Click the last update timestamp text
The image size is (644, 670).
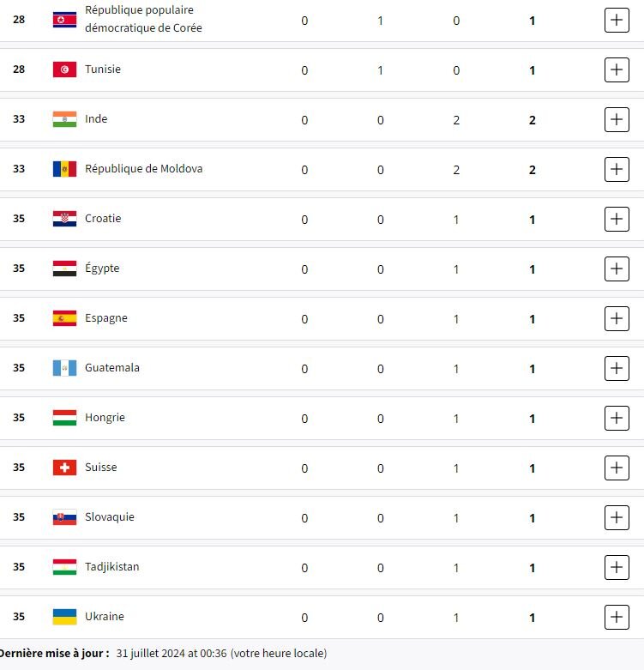(221, 653)
